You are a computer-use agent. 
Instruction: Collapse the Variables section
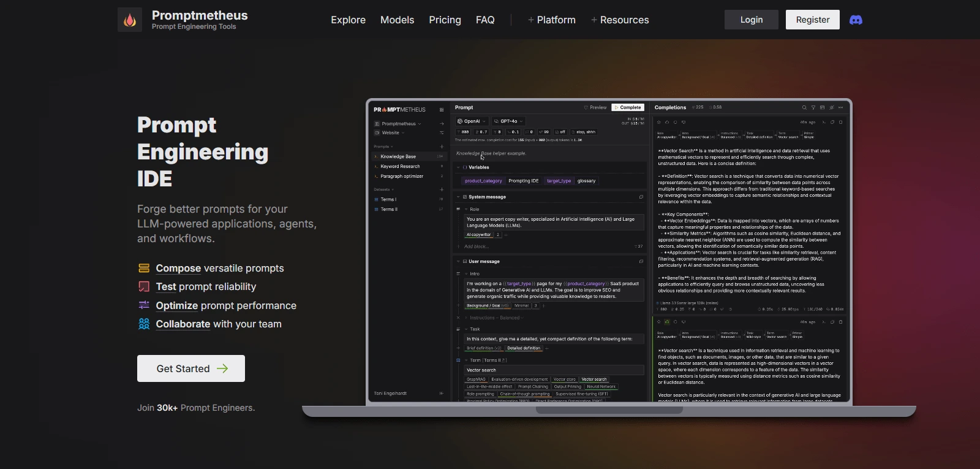[x=458, y=167]
